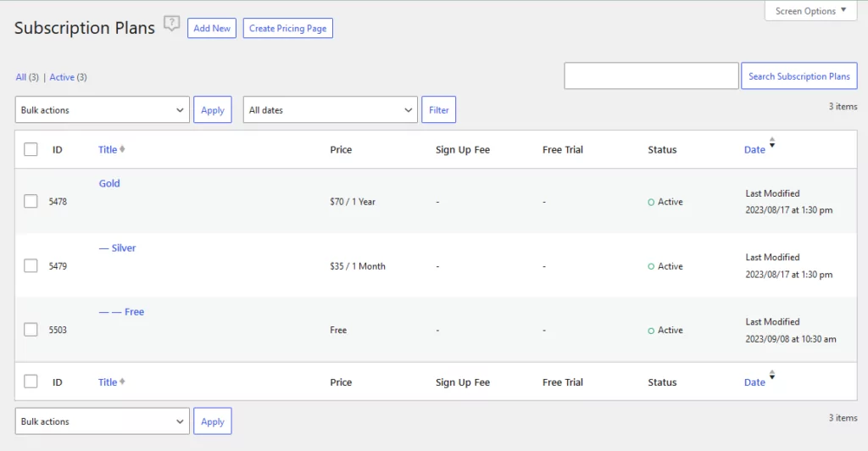Tick the checkbox for the Gold plan row
The image size is (868, 451).
pos(31,202)
